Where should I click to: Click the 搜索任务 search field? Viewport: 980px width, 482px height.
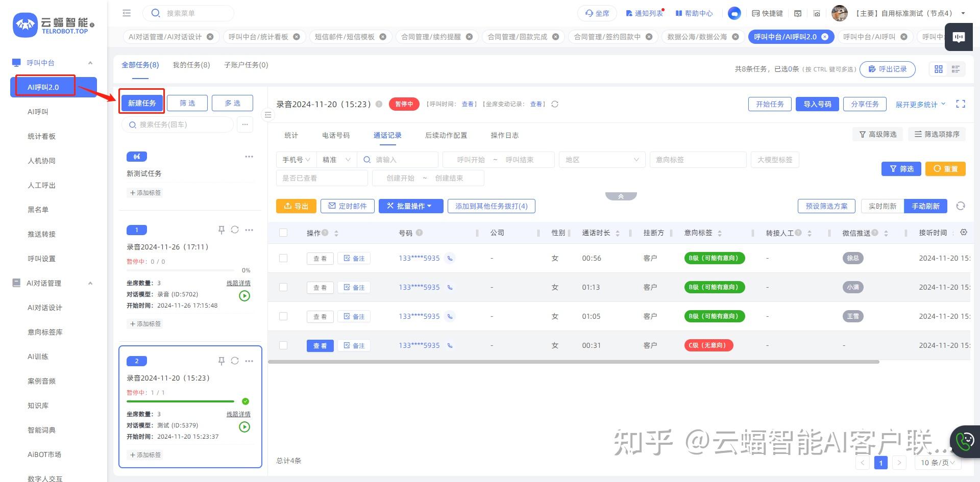click(x=178, y=124)
